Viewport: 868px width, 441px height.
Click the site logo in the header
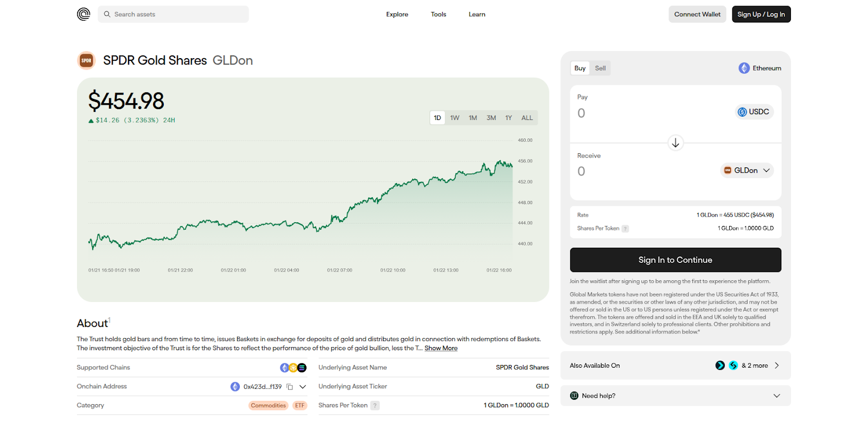(x=84, y=14)
